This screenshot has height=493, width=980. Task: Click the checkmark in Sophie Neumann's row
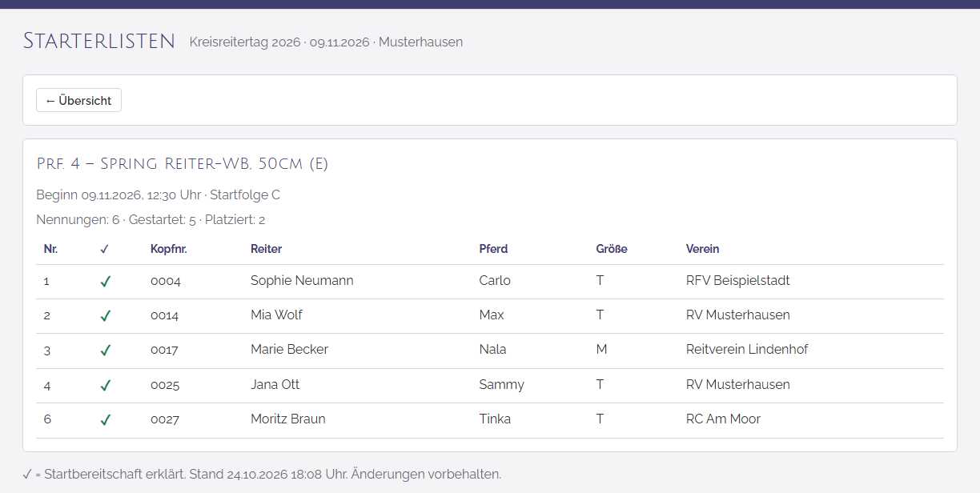(x=105, y=281)
